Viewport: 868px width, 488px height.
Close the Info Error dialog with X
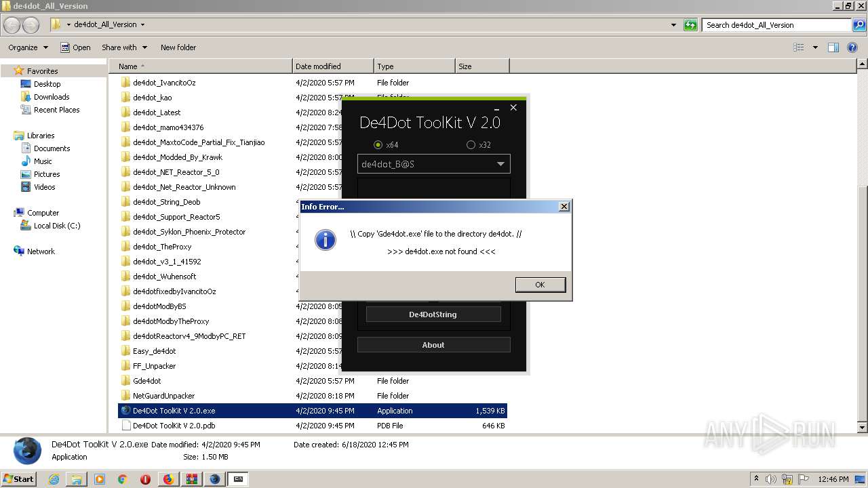coord(564,207)
